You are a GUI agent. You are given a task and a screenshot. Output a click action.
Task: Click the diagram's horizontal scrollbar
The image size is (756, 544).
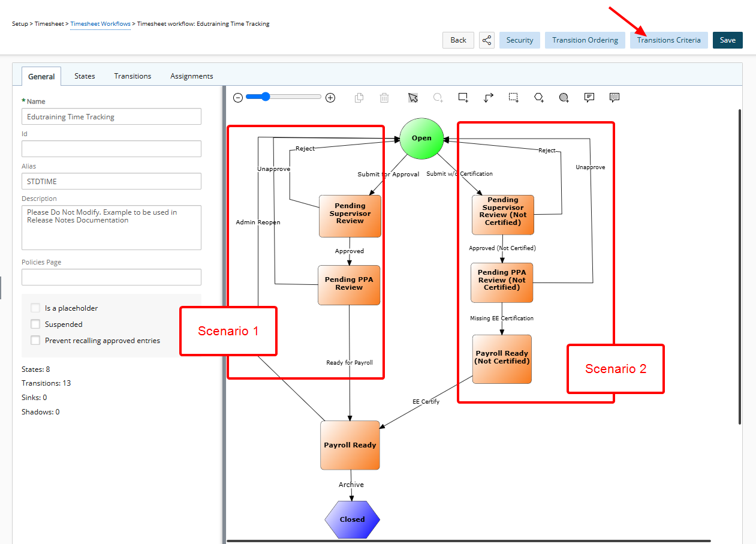pos(469,541)
